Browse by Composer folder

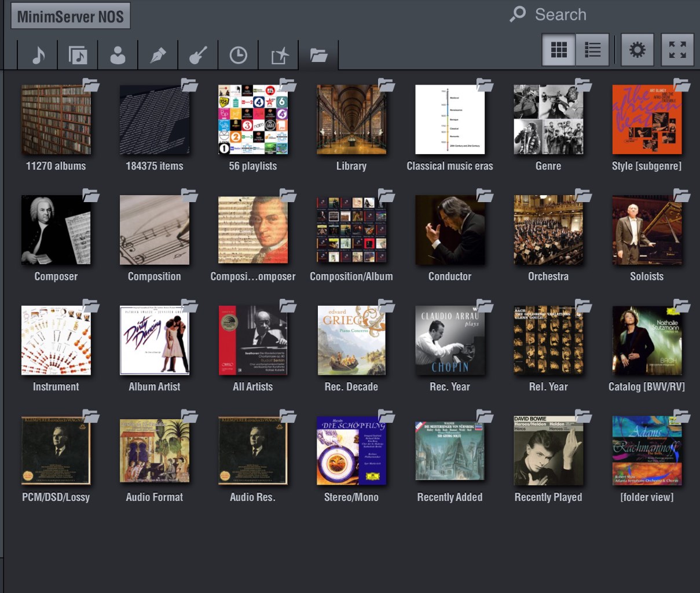(x=56, y=230)
